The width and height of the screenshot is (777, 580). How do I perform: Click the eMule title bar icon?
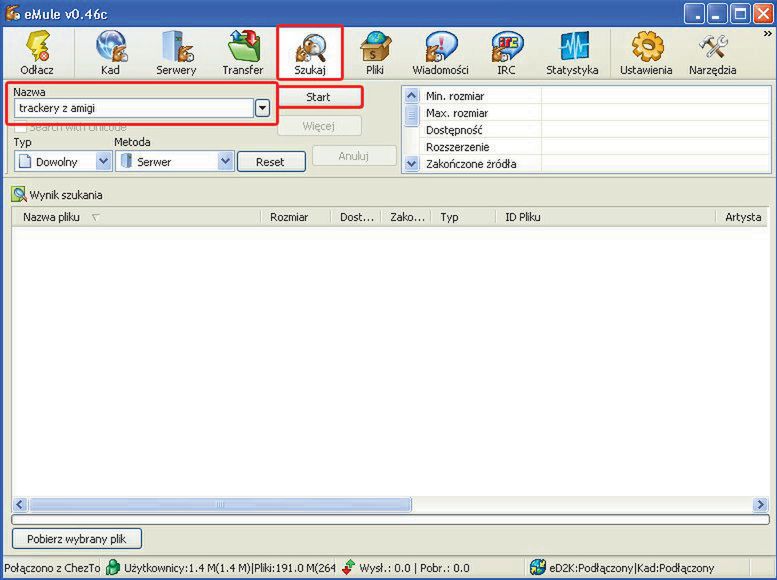12,13
